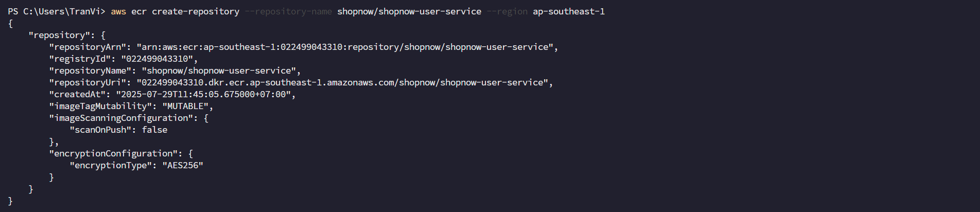Viewport: 980px width, 212px height.
Task: Click the dkr.ecr amazonaws.com URI value
Action: 342,82
